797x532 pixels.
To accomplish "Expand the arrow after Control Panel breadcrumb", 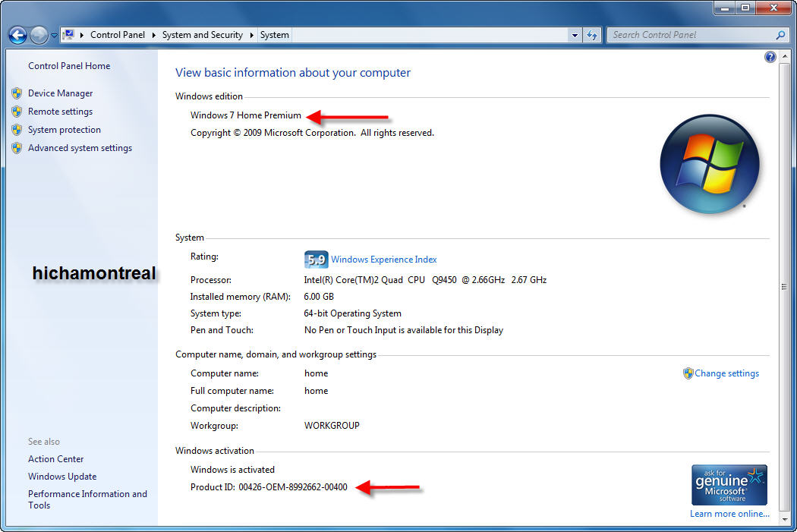I will pyautogui.click(x=153, y=35).
